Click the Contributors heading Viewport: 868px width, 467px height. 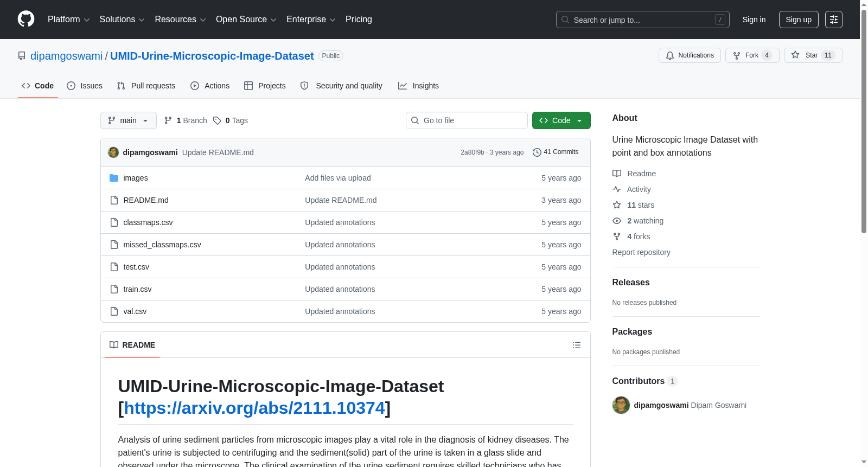pyautogui.click(x=639, y=381)
